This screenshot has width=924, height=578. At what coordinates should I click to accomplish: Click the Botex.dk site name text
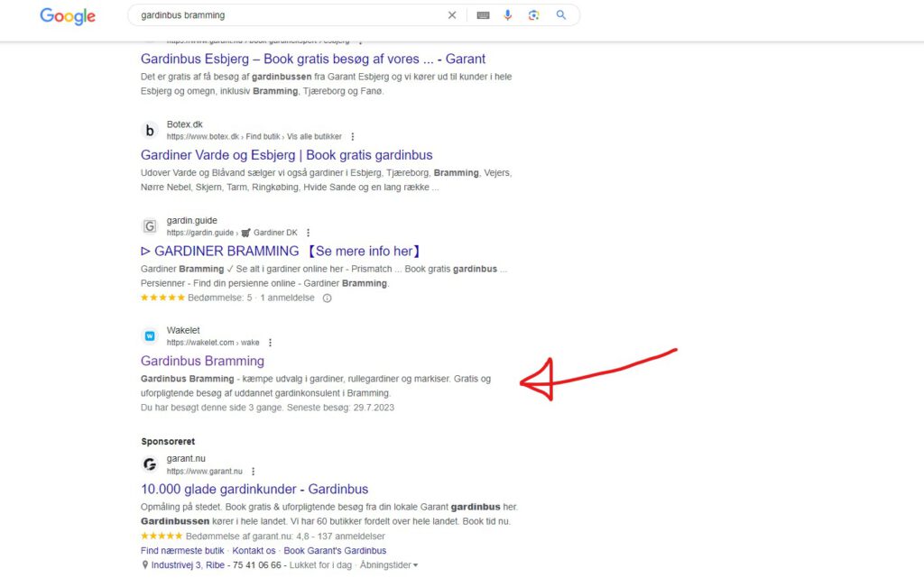tap(184, 124)
